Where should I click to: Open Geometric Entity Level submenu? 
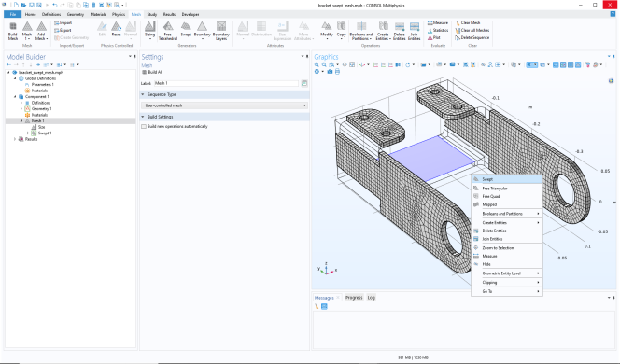[x=507, y=273]
